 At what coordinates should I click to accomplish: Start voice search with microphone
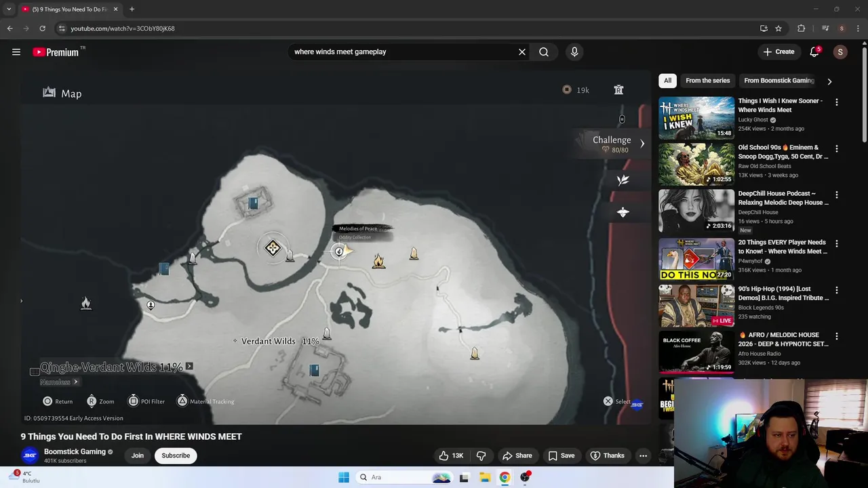(x=574, y=52)
